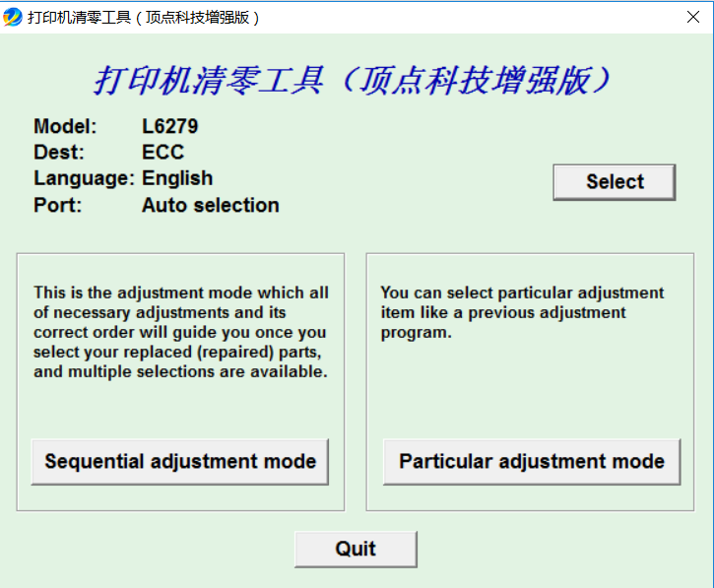This screenshot has height=588, width=714.
Task: Close the printer reset tool window
Action: coord(692,18)
